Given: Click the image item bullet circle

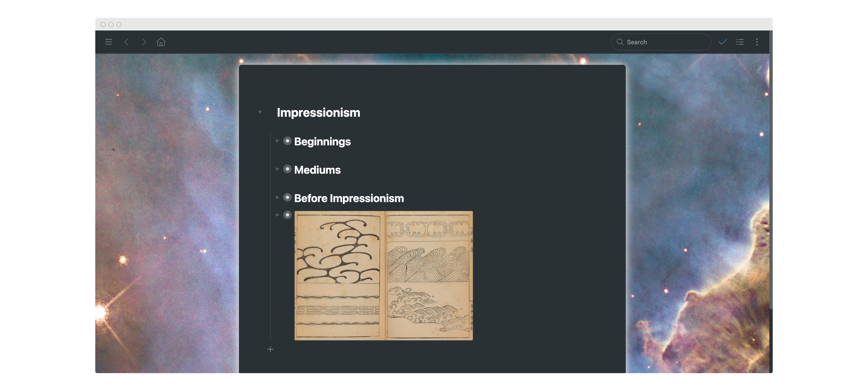Looking at the screenshot, I should tap(288, 215).
